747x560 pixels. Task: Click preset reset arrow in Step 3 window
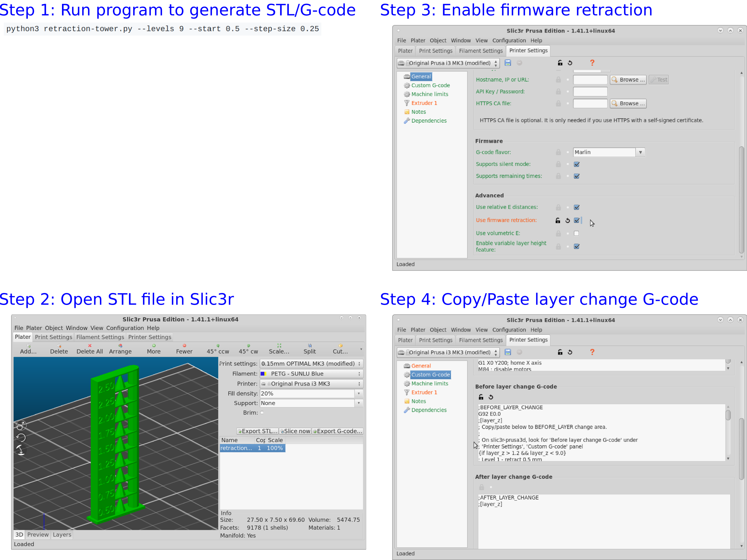[570, 63]
